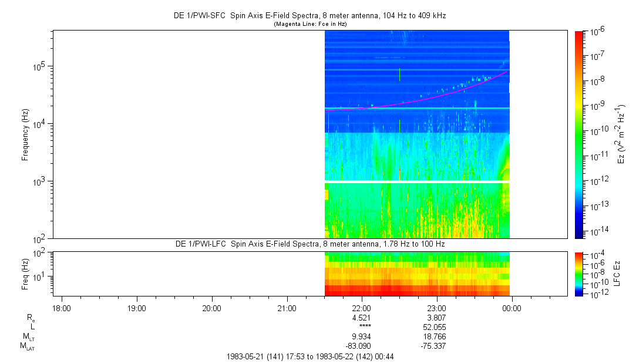636x364 pixels.
Task: Click the Freq (Hz) label of lower panel
Action: coord(25,273)
